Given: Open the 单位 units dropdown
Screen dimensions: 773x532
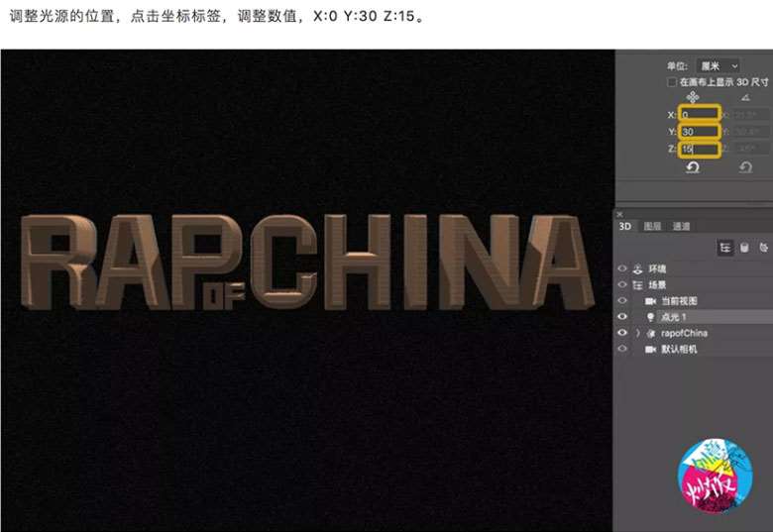Looking at the screenshot, I should point(718,65).
